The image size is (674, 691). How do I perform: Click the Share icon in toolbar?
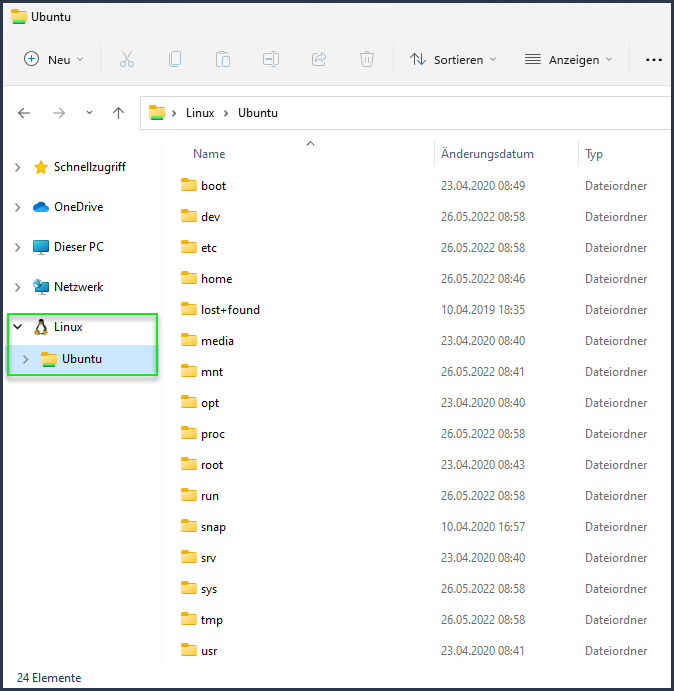coord(319,59)
